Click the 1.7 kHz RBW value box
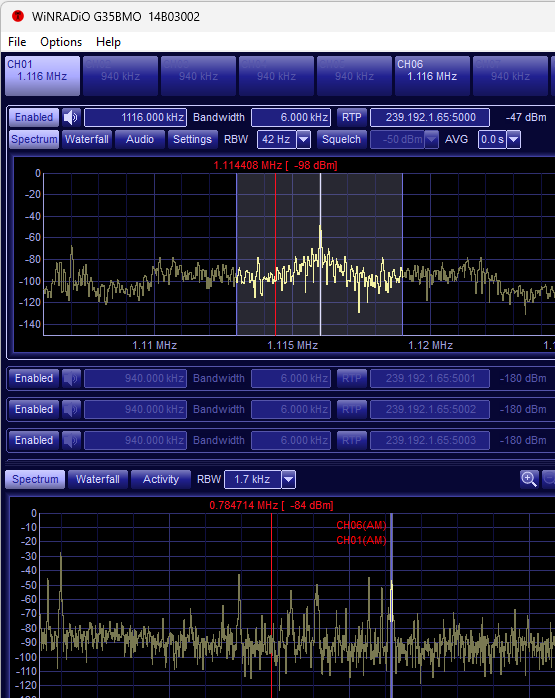 coord(253,479)
